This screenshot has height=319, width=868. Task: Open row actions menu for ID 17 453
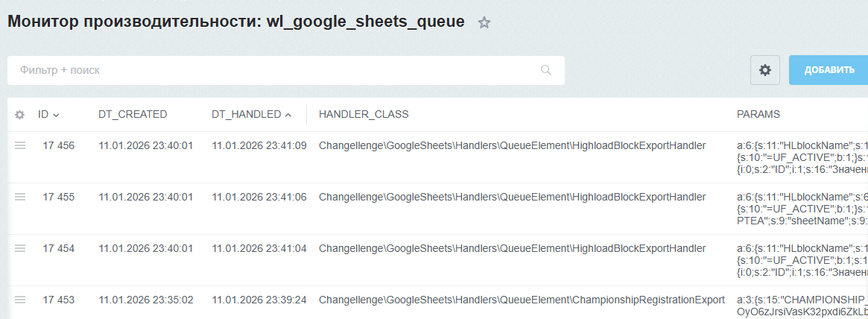(x=20, y=300)
